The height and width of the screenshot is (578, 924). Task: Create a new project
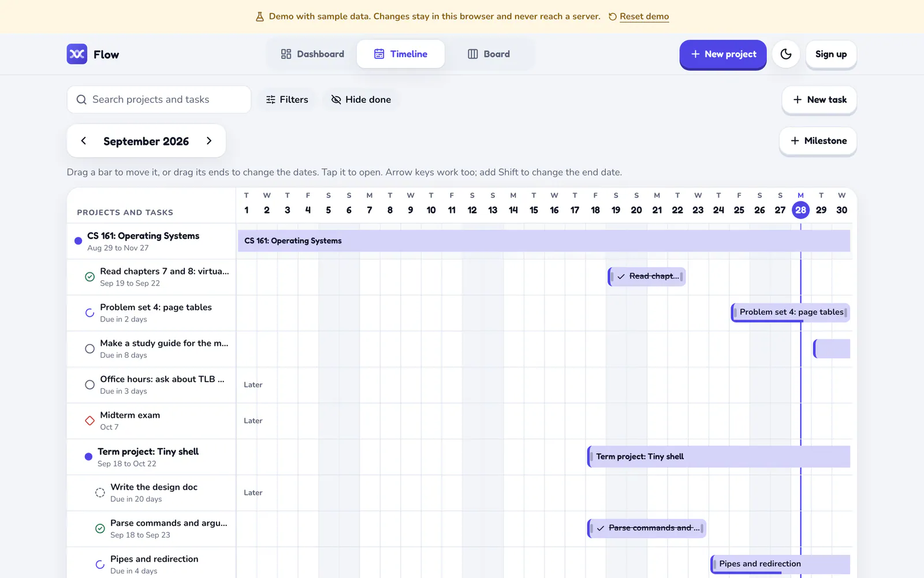click(x=723, y=54)
